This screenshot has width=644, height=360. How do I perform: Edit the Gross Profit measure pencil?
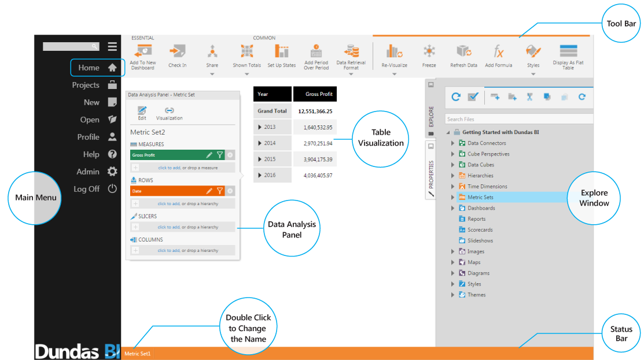click(209, 155)
